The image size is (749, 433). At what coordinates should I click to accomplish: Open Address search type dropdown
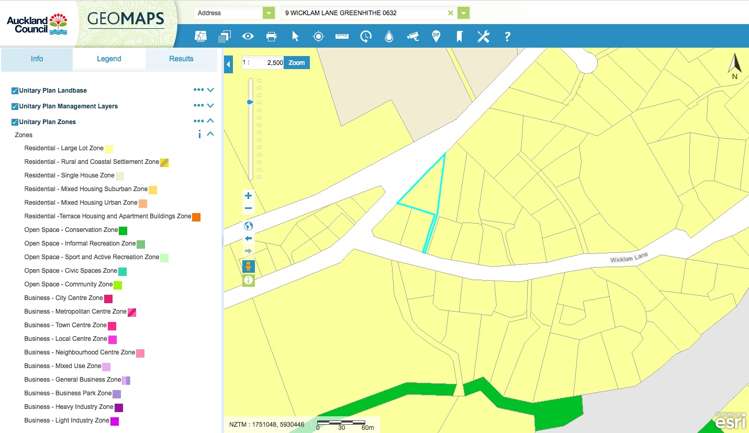pyautogui.click(x=269, y=13)
